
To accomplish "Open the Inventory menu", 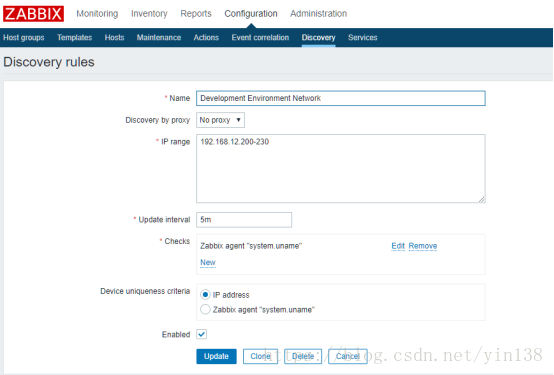I will pyautogui.click(x=149, y=14).
